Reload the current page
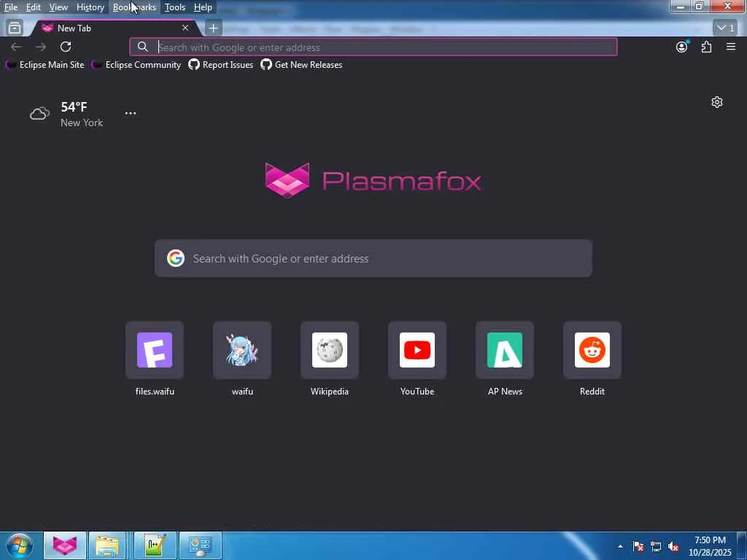This screenshot has width=747, height=560. tap(66, 47)
